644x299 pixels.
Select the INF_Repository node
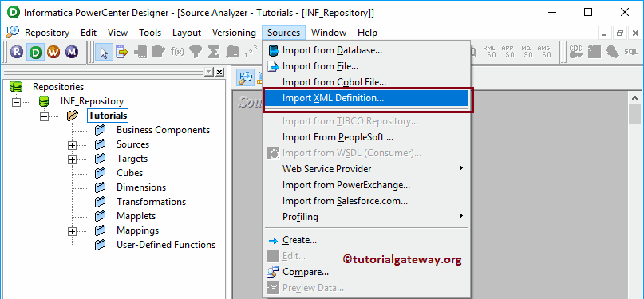pyautogui.click(x=92, y=101)
